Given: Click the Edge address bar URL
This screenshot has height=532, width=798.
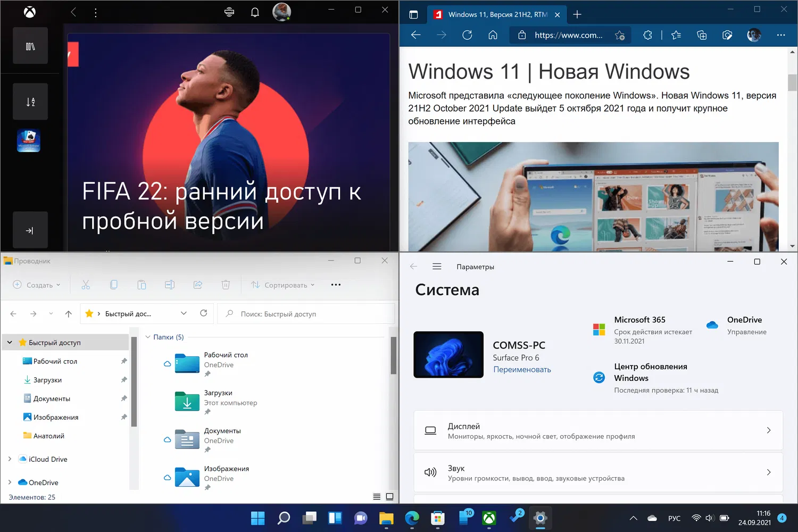Looking at the screenshot, I should (x=569, y=35).
